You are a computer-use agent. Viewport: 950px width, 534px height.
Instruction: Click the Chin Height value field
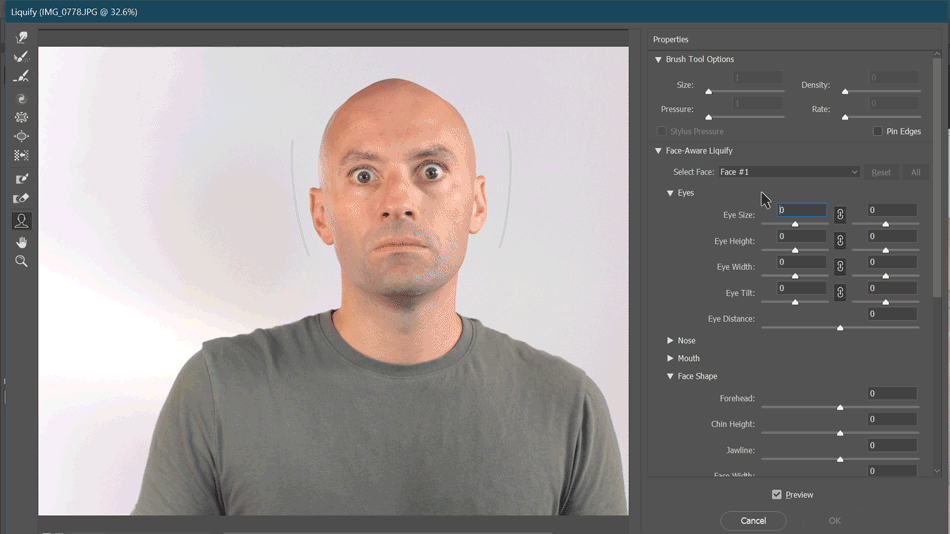892,419
